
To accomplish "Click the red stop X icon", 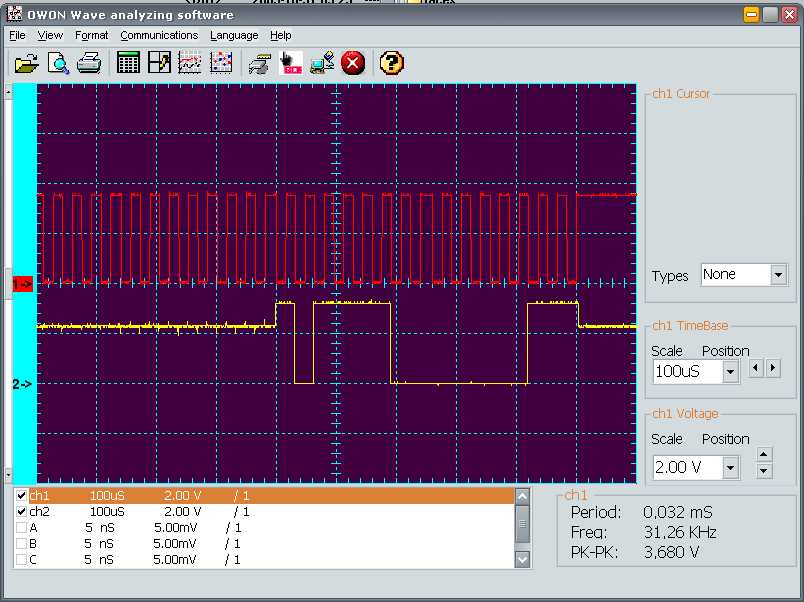I will pyautogui.click(x=353, y=64).
